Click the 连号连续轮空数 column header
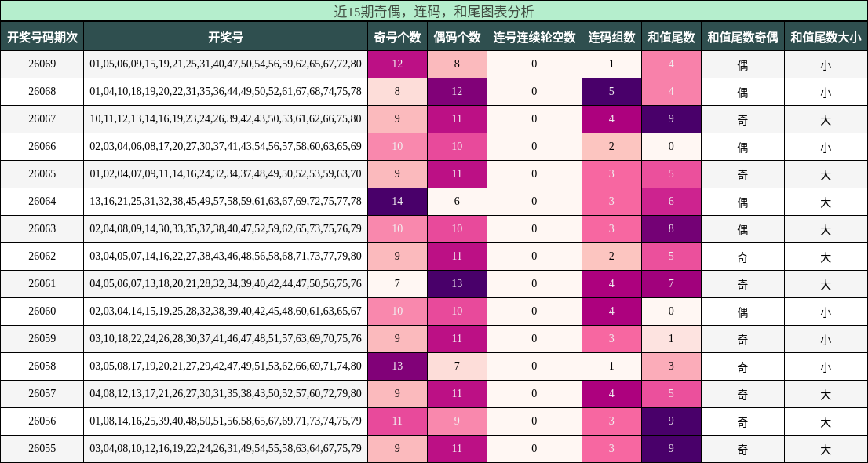This screenshot has width=868, height=463. pos(534,35)
